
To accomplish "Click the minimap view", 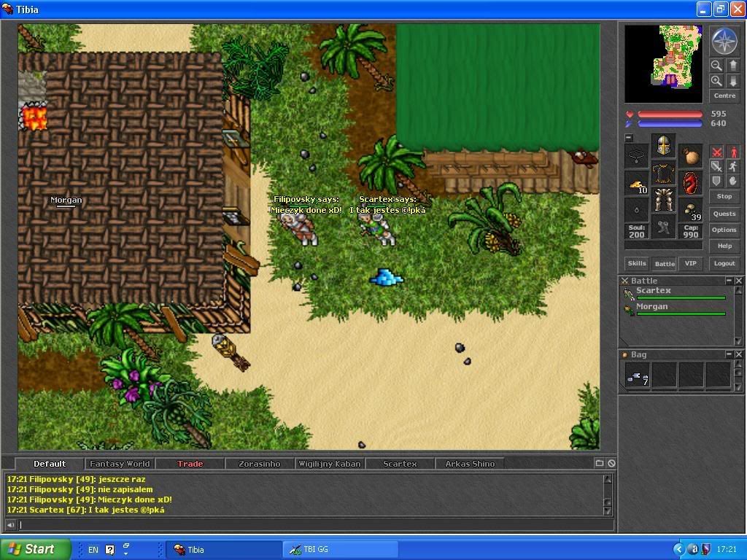I will coord(664,64).
